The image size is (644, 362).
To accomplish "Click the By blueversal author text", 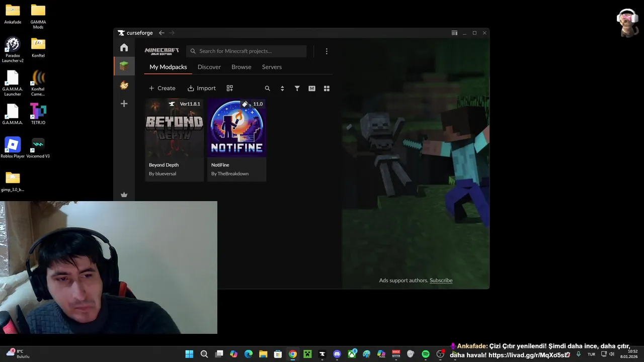I will pyautogui.click(x=163, y=174).
